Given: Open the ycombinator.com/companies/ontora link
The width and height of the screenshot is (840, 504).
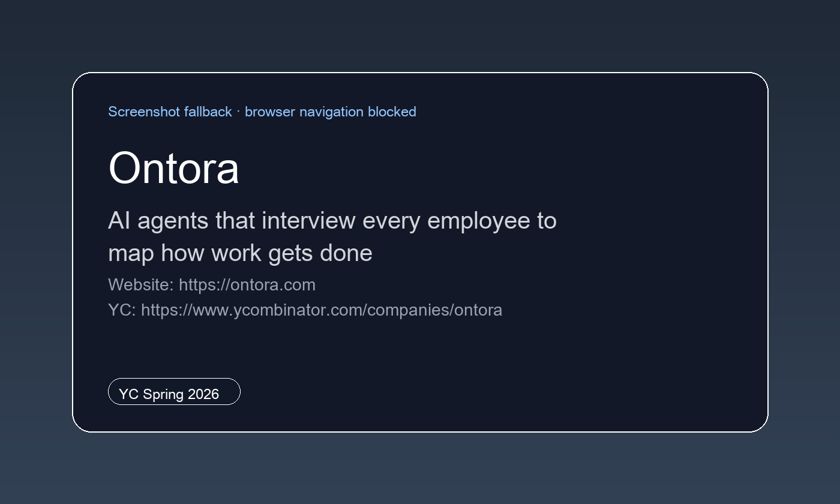Looking at the screenshot, I should point(322,310).
